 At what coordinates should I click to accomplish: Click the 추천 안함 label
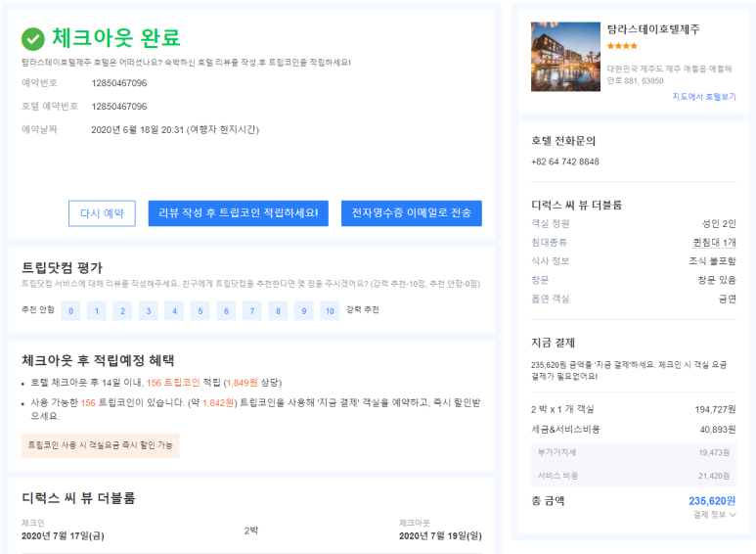[37, 310]
